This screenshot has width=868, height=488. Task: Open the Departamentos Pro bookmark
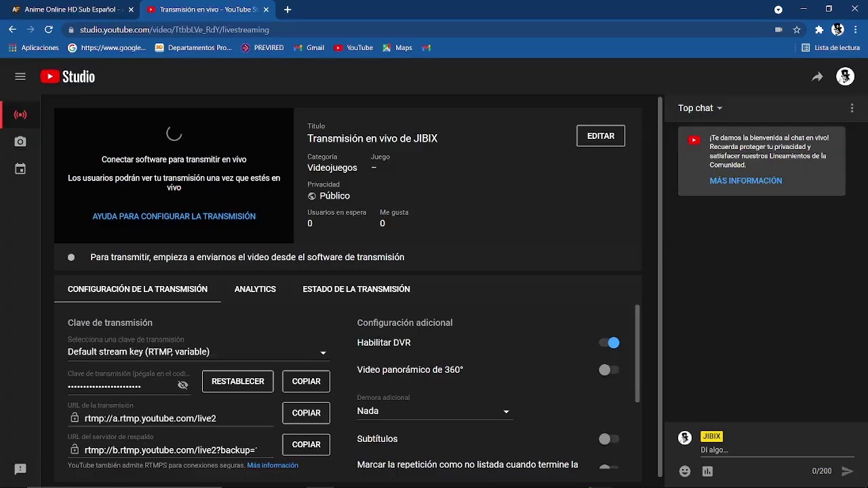[194, 47]
